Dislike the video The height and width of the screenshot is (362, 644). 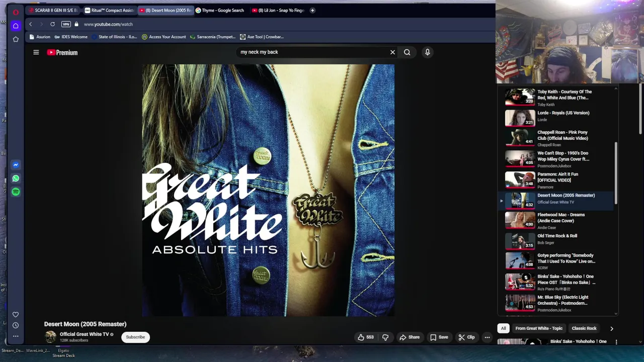[385, 337]
